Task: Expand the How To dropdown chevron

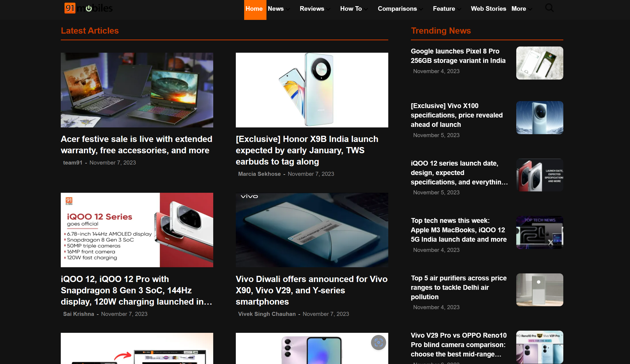Action: click(366, 9)
